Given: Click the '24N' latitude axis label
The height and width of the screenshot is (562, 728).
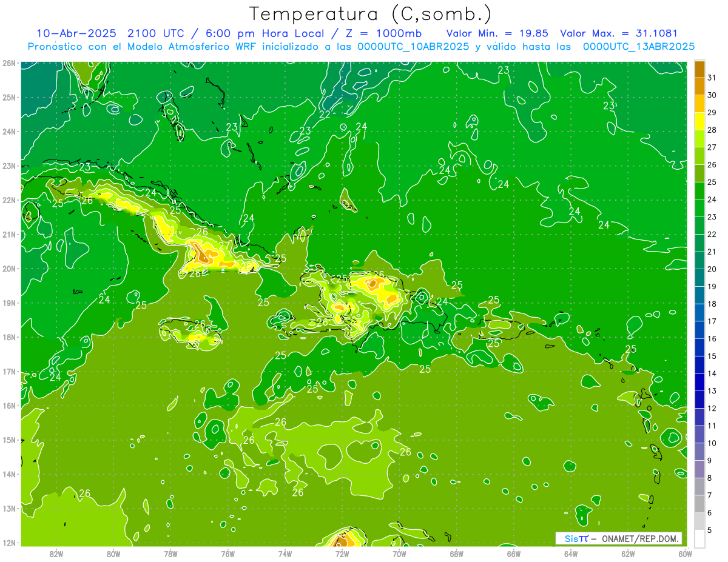Looking at the screenshot, I should [x=9, y=132].
